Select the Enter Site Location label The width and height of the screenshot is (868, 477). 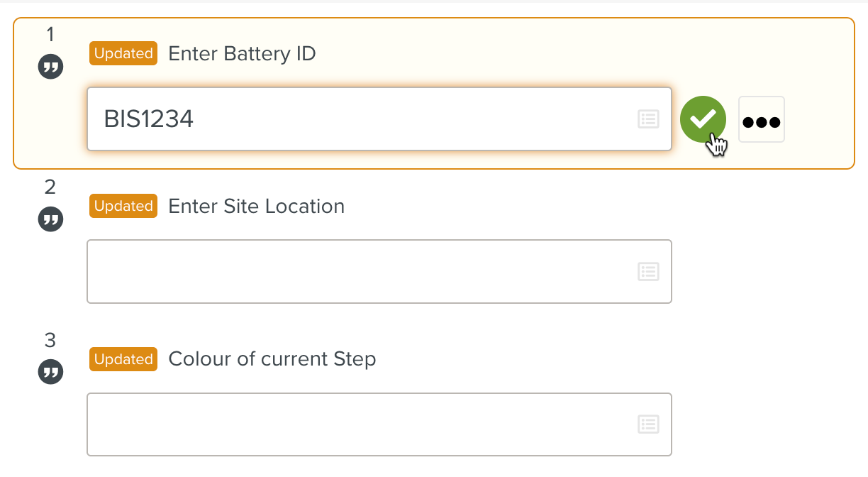tap(256, 206)
